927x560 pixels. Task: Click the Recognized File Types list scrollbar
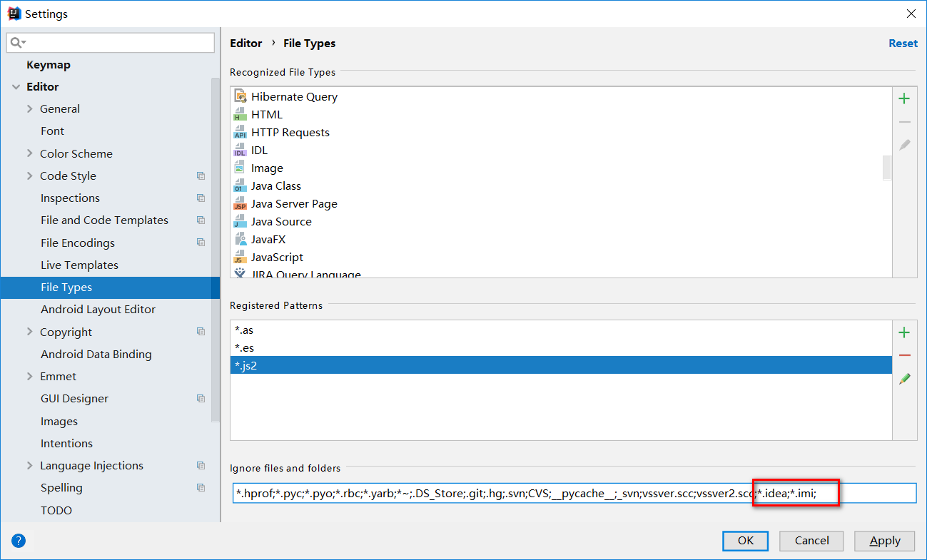[x=887, y=168]
